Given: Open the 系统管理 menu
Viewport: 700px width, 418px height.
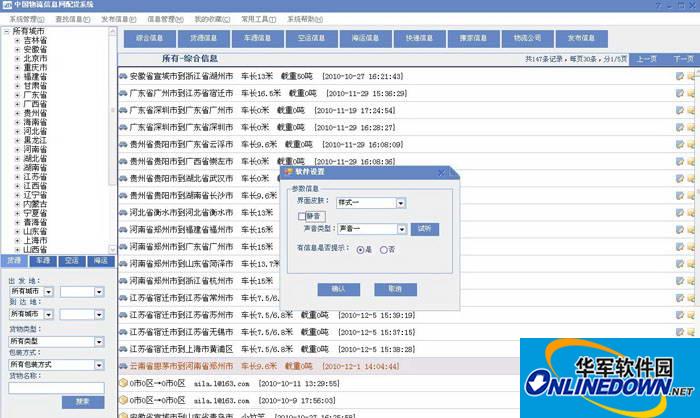Looking at the screenshot, I should 27,19.
